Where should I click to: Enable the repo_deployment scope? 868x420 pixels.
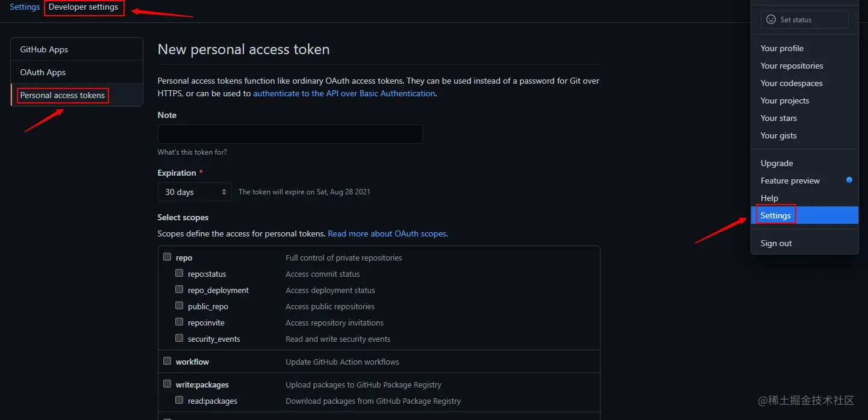click(180, 289)
